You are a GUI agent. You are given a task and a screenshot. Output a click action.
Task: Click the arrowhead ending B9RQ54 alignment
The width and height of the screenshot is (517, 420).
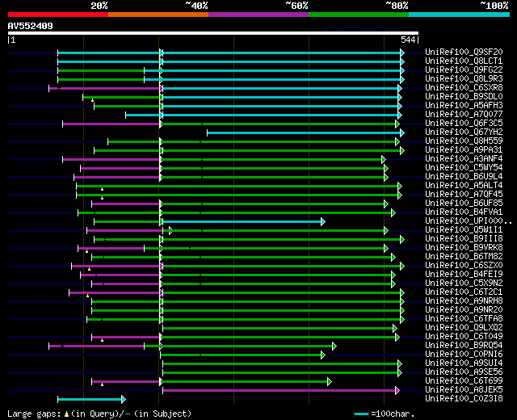334,346
